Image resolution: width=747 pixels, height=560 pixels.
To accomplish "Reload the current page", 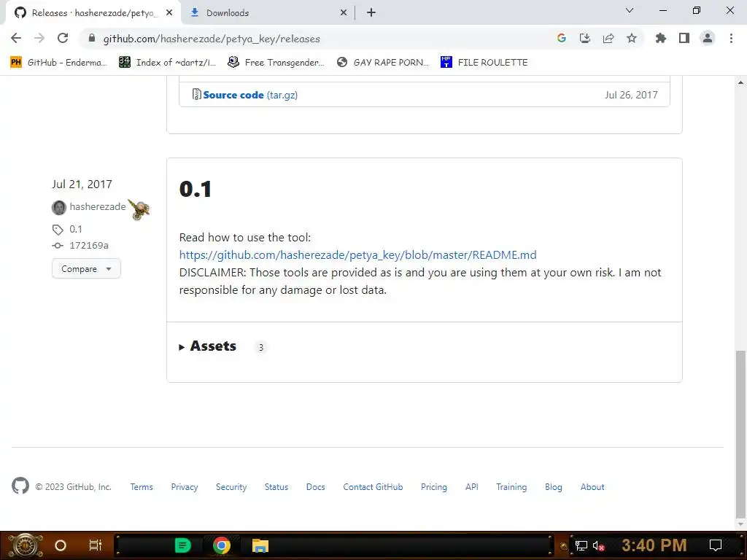I will point(63,38).
